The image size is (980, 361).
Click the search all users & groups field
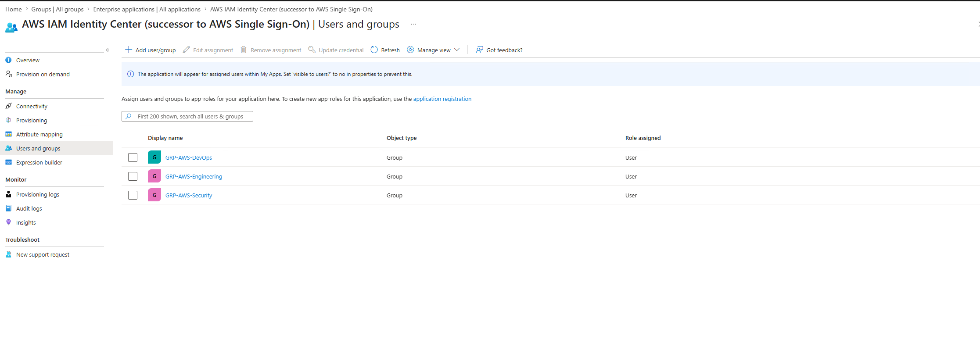tap(187, 116)
